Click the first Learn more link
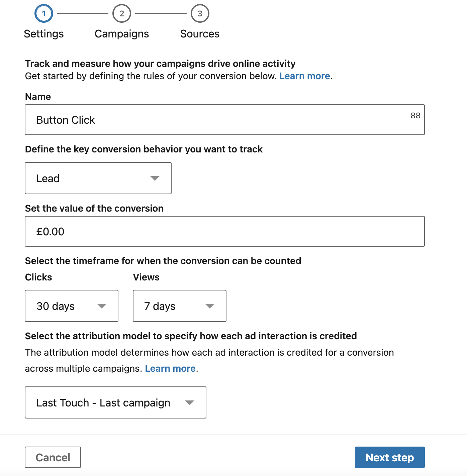467x476 pixels. tap(304, 76)
